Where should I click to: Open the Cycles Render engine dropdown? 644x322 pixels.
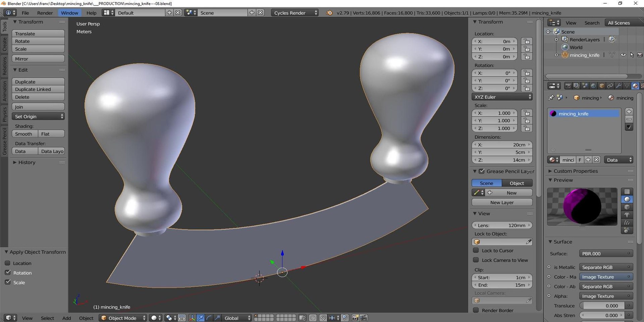[294, 13]
